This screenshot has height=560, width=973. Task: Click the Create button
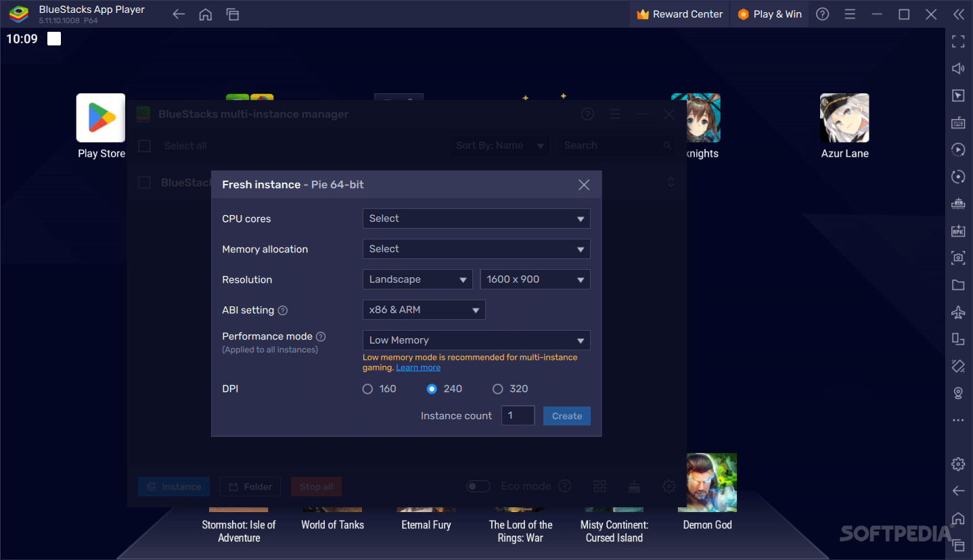pyautogui.click(x=567, y=416)
